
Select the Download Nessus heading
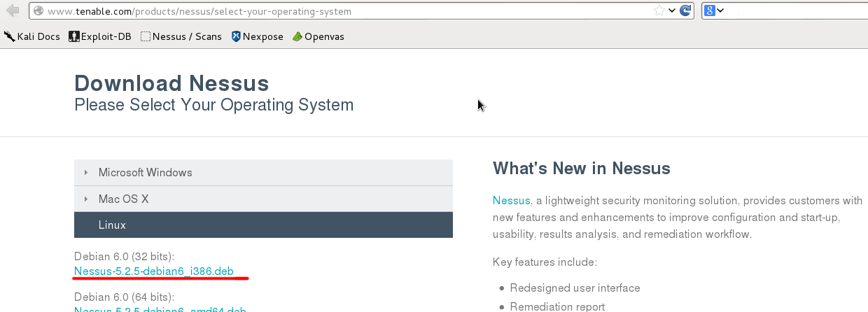171,84
